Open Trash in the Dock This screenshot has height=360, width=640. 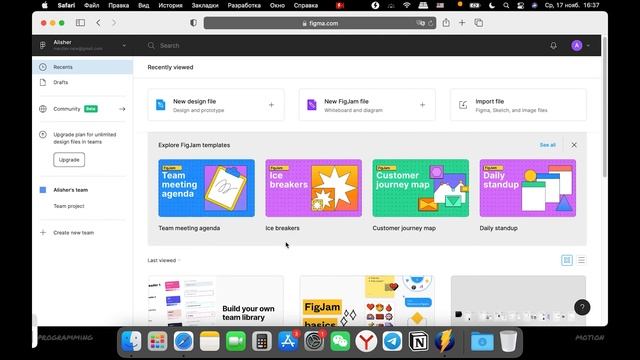(508, 341)
